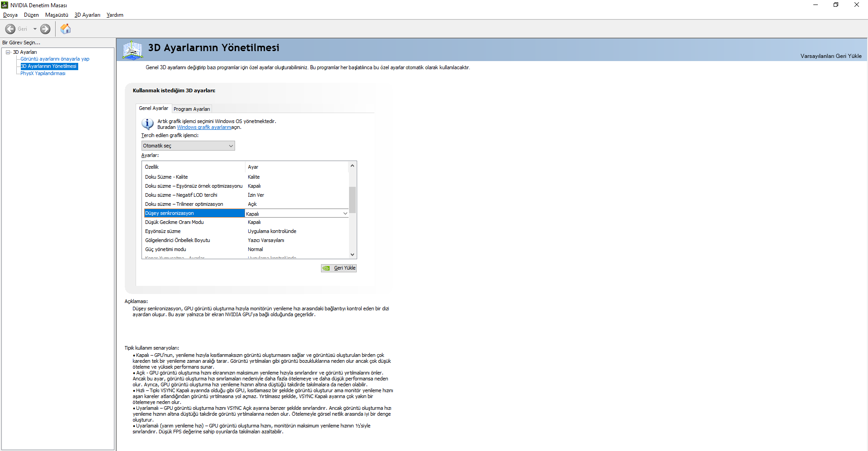868x451 pixels.
Task: Open the Windows grafik ayarlarını link
Action: pos(204,128)
